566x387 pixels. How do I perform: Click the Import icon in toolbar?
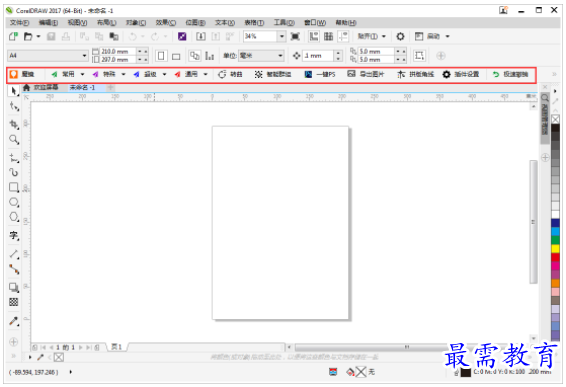201,36
